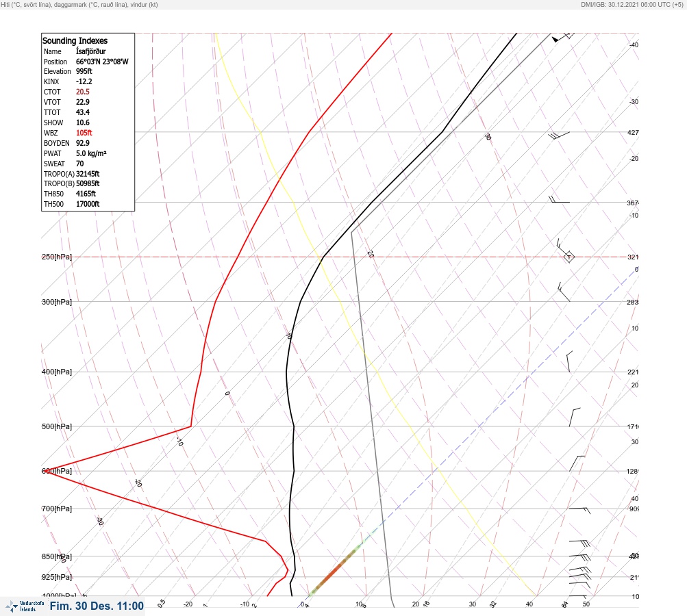The image size is (687, 616).
Task: Click the red WBZ value 105ft
Action: [x=84, y=133]
